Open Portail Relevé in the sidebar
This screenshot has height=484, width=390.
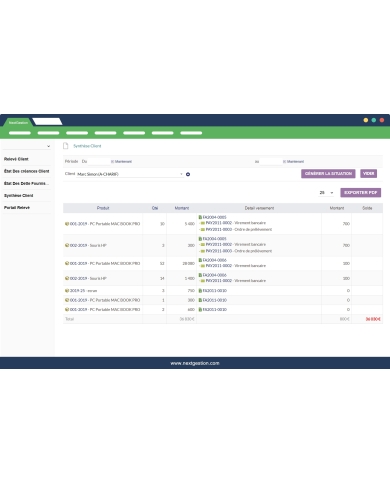[17, 208]
